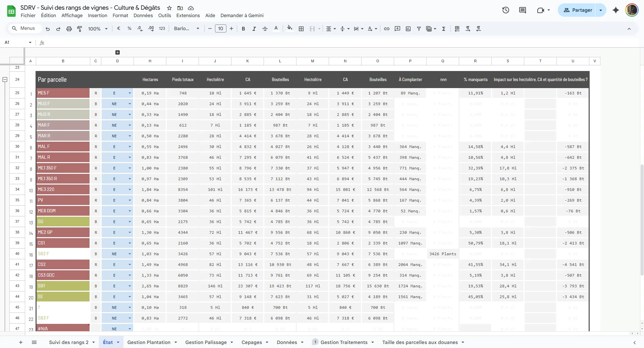The height and width of the screenshot is (348, 644).
Task: Open version history clock icon
Action: point(505,10)
